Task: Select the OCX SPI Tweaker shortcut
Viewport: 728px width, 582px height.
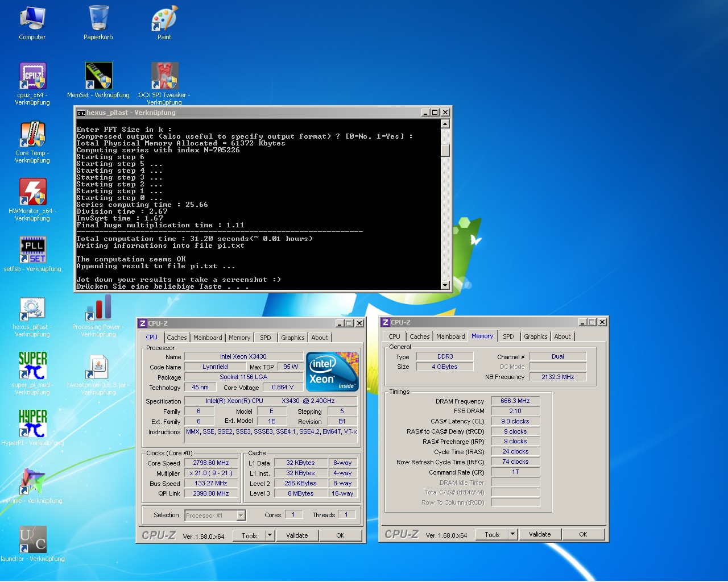Action: coord(164,84)
